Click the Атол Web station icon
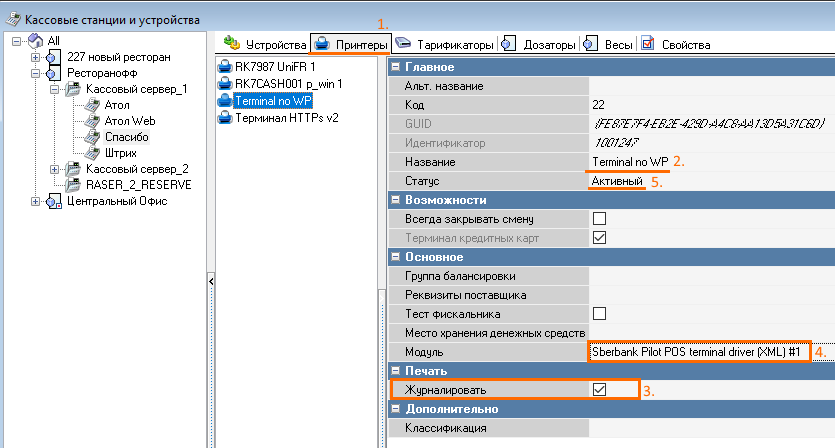 pos(93,120)
